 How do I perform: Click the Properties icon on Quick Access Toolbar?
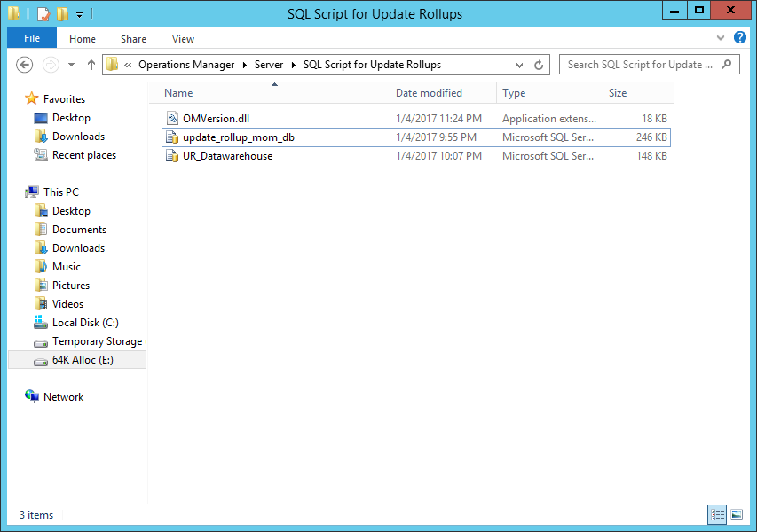[x=42, y=13]
